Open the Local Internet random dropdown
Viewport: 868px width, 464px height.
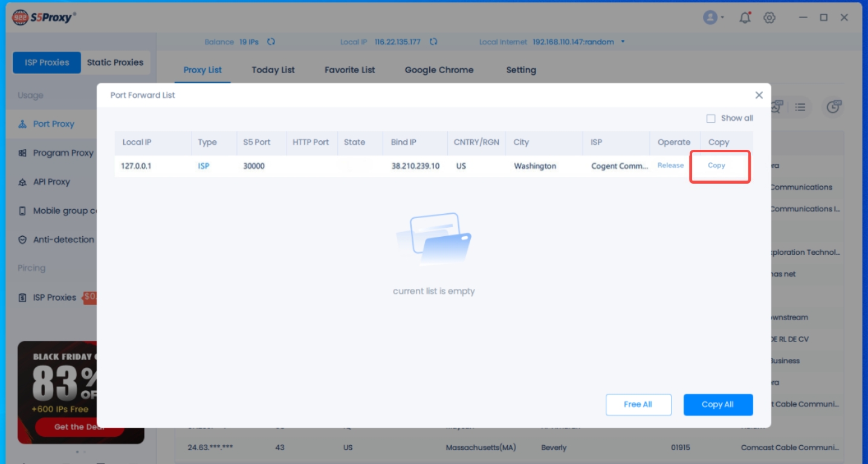623,42
